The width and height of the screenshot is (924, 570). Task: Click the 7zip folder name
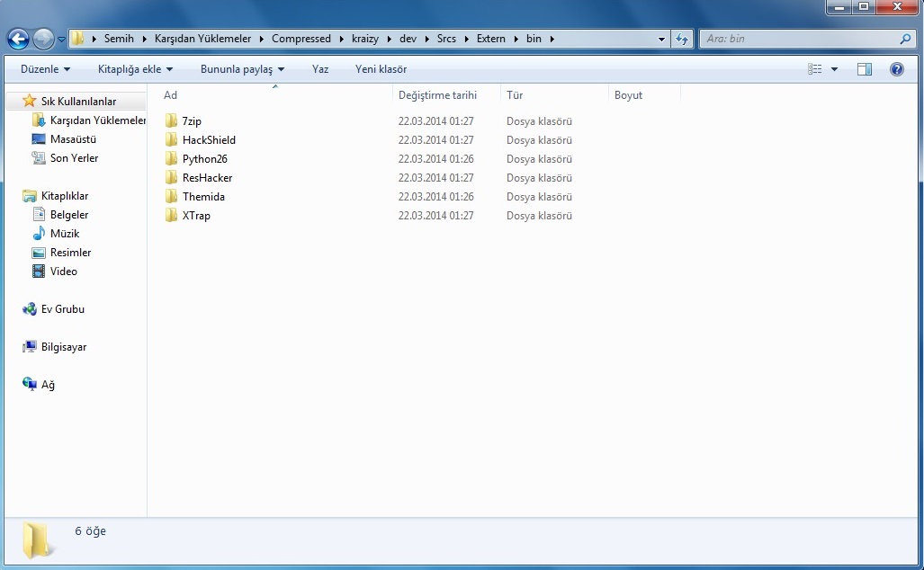[192, 121]
